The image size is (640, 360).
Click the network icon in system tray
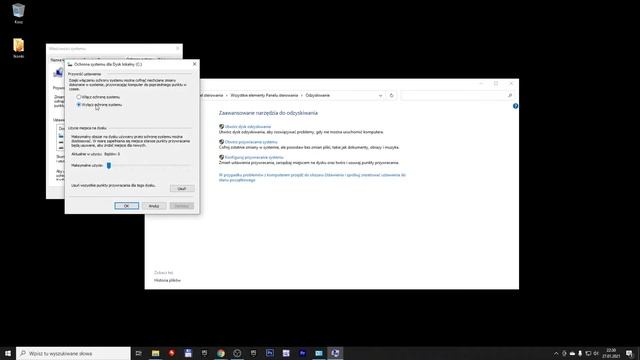click(x=588, y=353)
